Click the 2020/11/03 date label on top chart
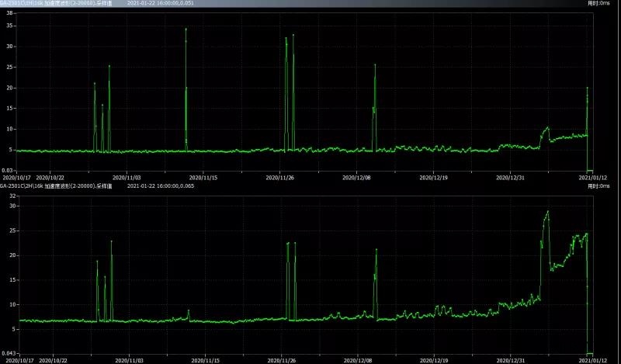This screenshot has height=364, width=621. (x=128, y=178)
